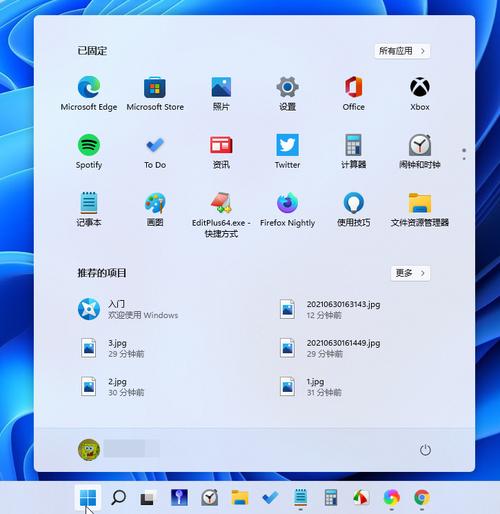Open pinned 记事本 (Notepad) app

89,210
